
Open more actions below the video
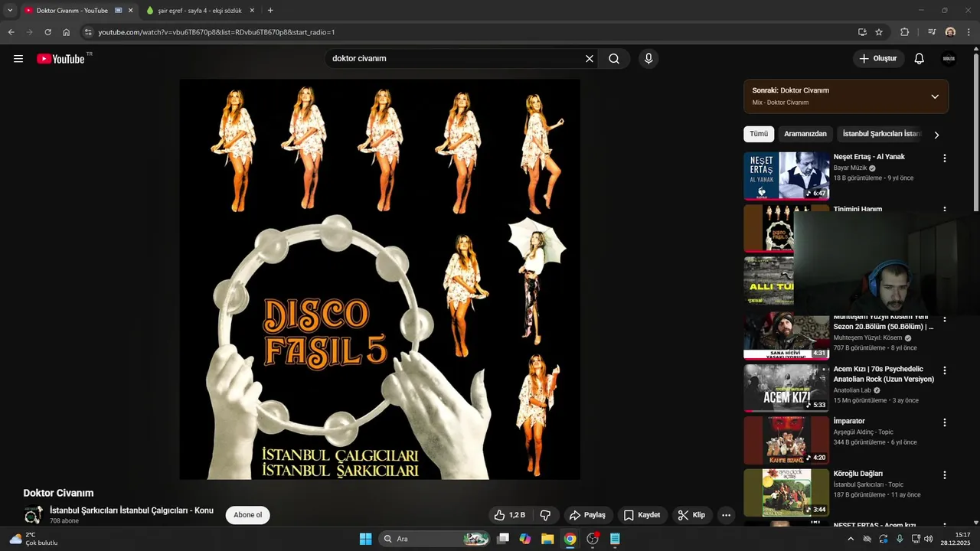tap(726, 515)
